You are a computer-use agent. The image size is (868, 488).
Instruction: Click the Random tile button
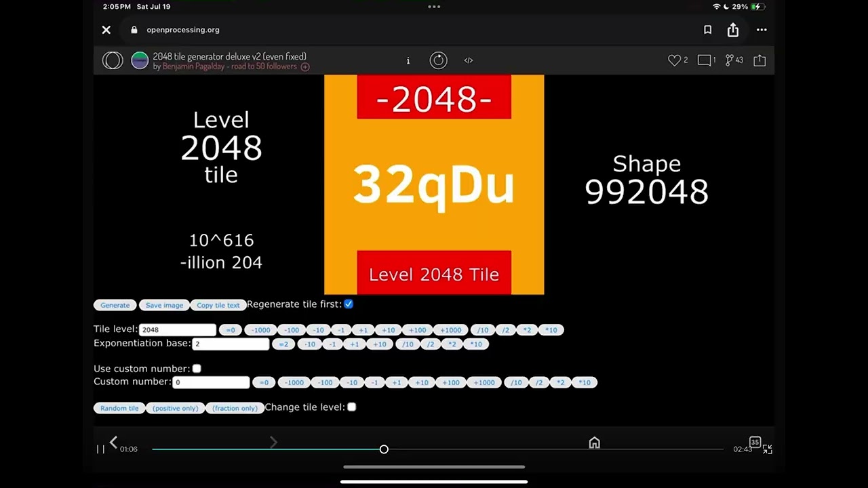119,408
